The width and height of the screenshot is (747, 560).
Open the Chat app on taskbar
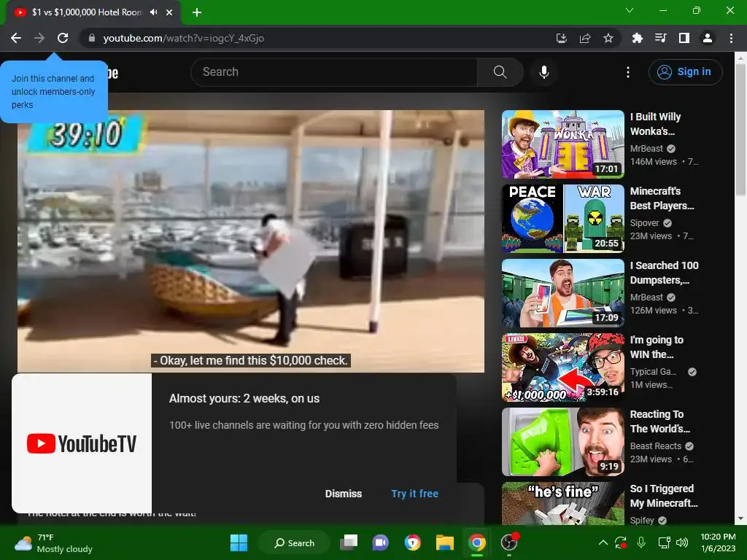click(x=380, y=542)
